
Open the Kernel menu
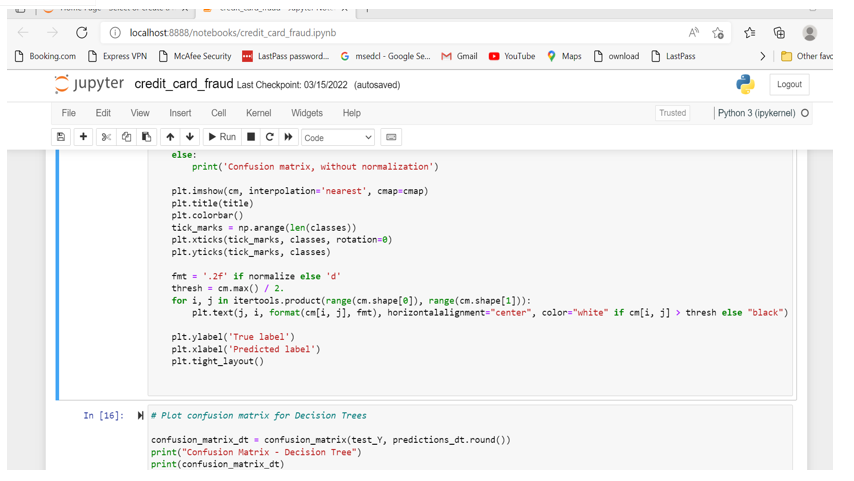pyautogui.click(x=258, y=113)
